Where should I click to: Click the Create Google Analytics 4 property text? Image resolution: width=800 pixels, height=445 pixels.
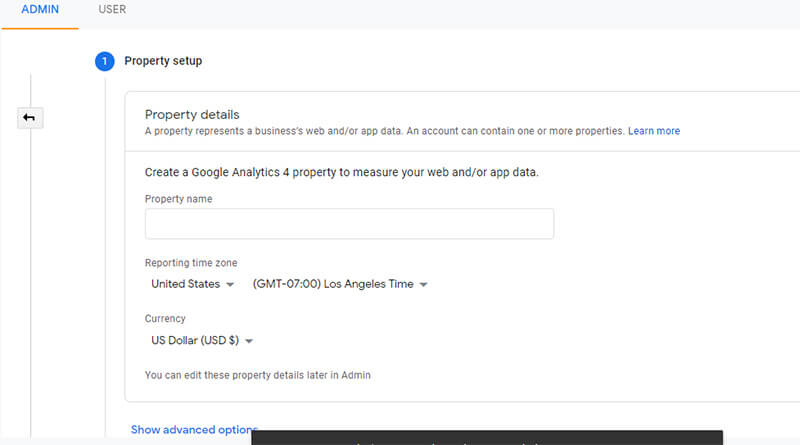click(341, 172)
